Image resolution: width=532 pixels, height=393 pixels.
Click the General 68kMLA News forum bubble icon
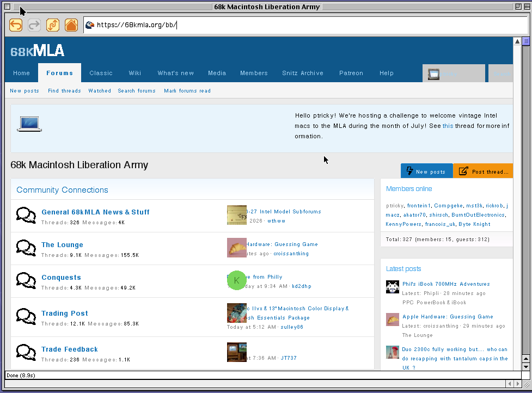(26, 216)
